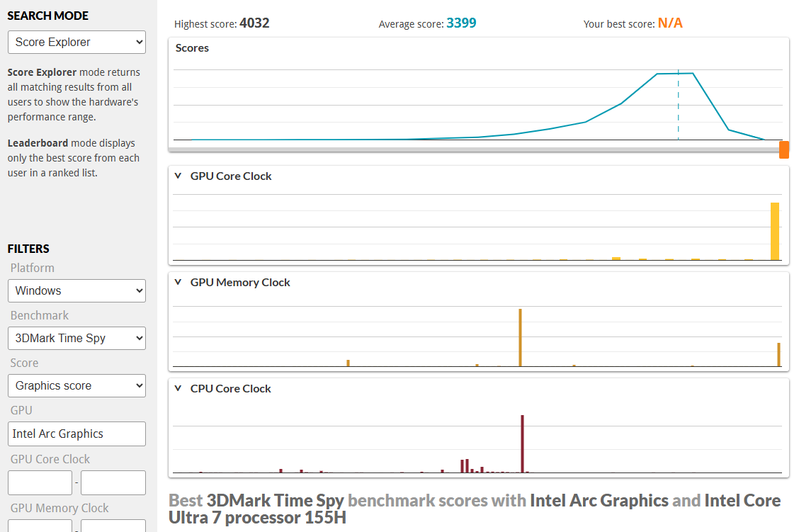Collapse the CPU Core Clock chart section

[178, 388]
